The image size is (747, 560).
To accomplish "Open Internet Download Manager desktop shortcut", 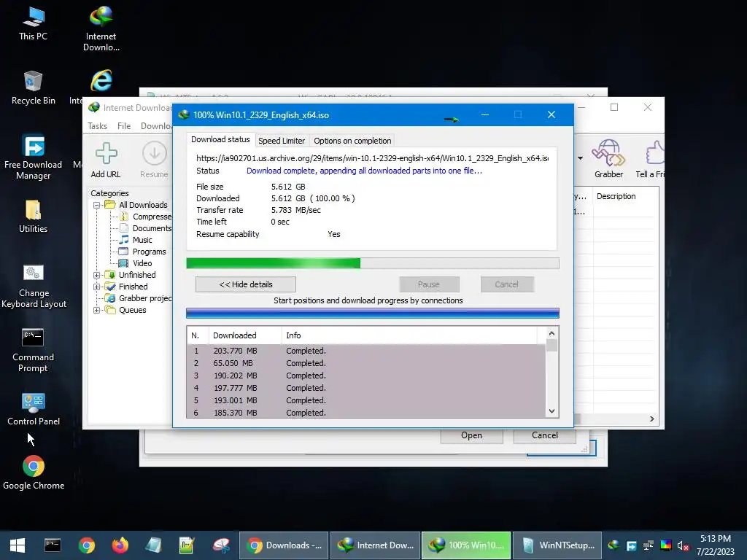I will [x=101, y=28].
